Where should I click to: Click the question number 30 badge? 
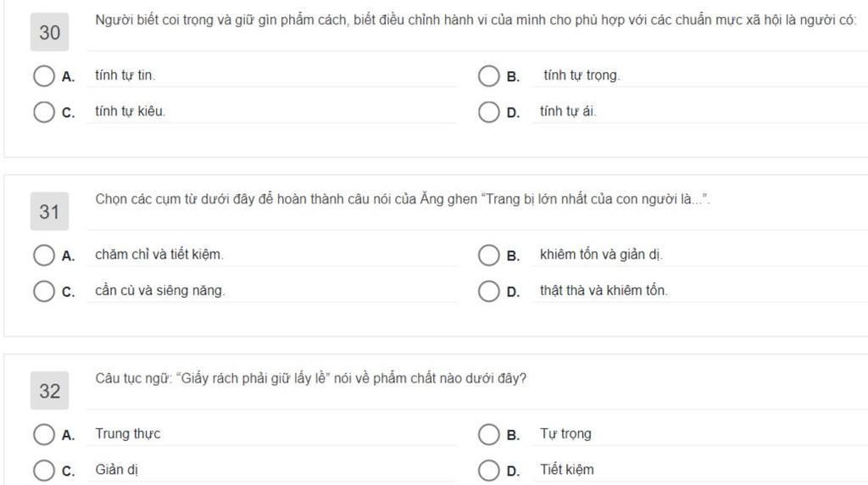pyautogui.click(x=50, y=33)
